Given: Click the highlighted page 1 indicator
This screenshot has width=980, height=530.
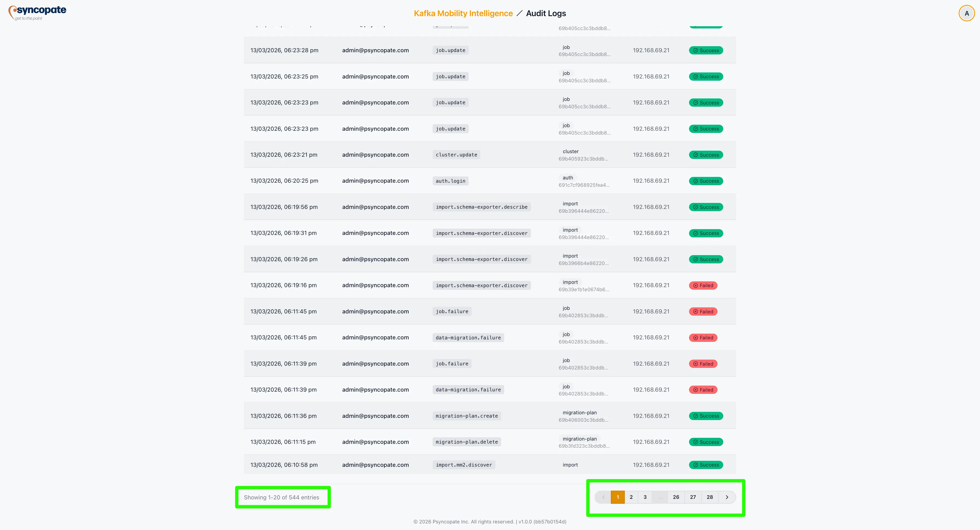Looking at the screenshot, I should tap(617, 497).
